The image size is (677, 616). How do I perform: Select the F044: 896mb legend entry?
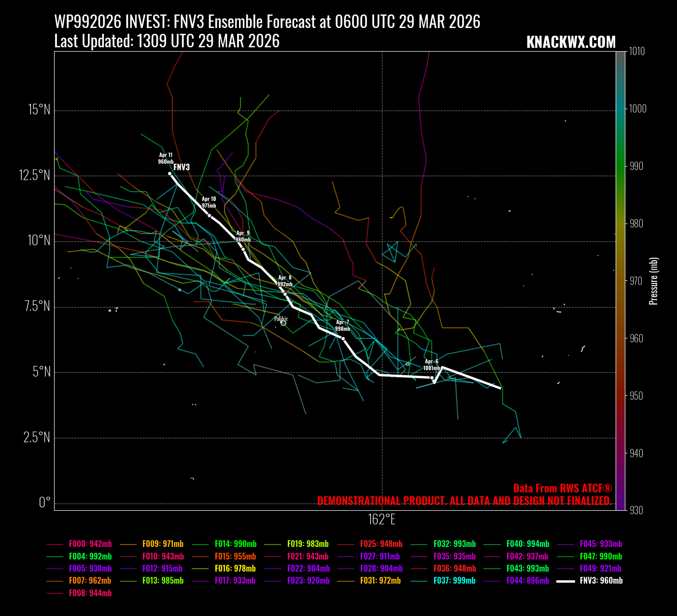tap(527, 581)
